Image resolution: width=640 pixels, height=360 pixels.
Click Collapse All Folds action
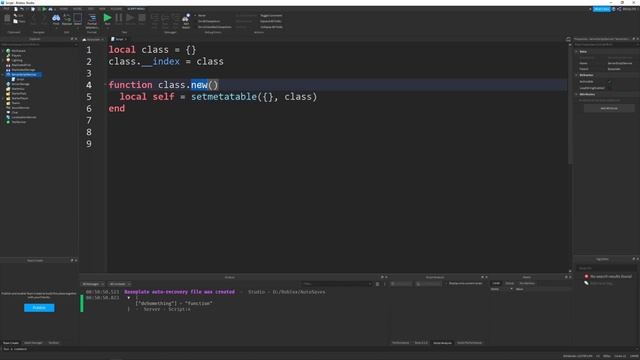click(271, 27)
